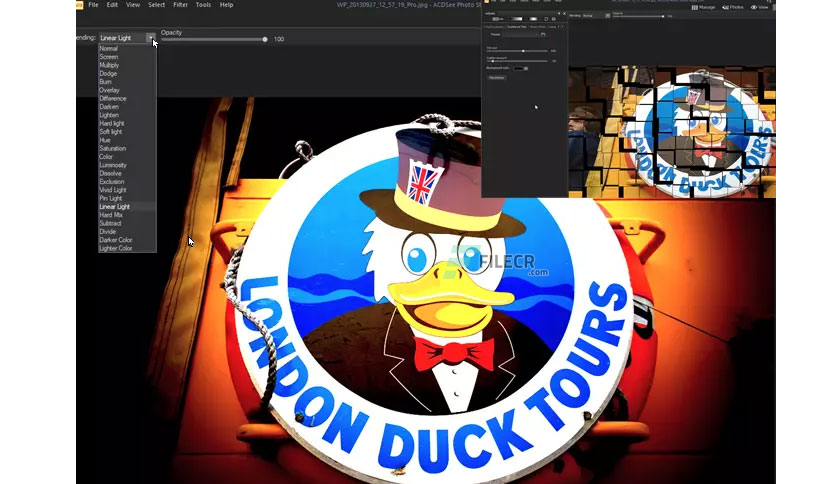Choose Dodge blend mode

[127, 74]
